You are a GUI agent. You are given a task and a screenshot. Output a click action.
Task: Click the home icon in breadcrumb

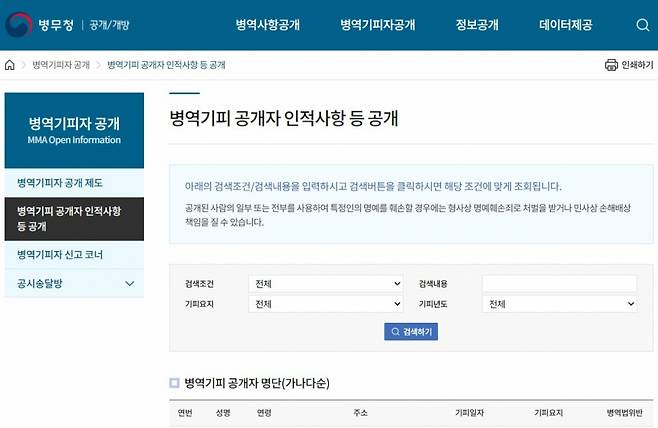coord(10,65)
